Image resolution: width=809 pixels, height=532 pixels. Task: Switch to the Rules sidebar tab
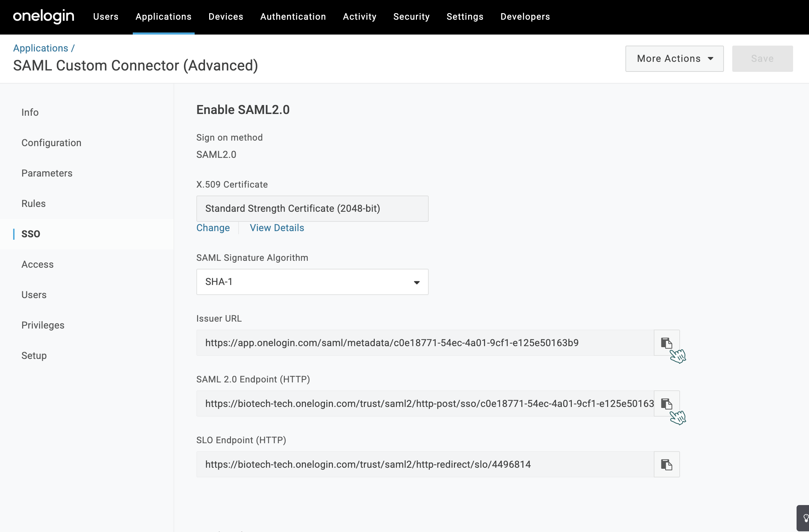(33, 203)
